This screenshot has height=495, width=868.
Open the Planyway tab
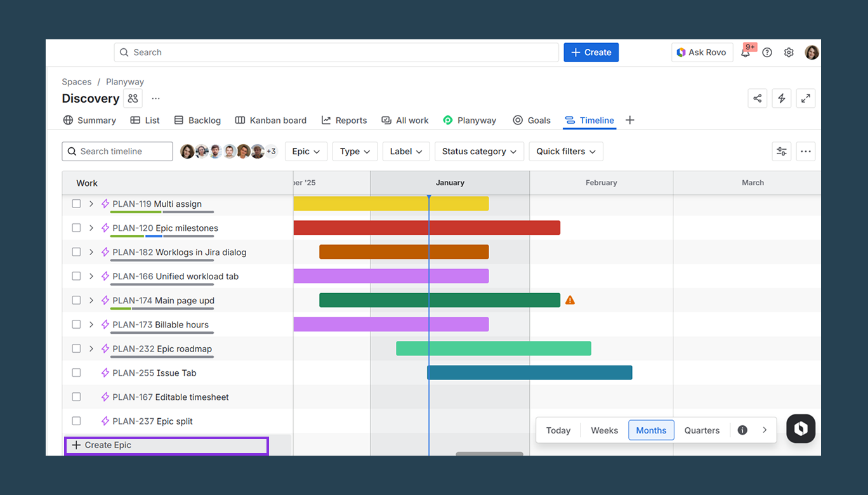coord(470,121)
